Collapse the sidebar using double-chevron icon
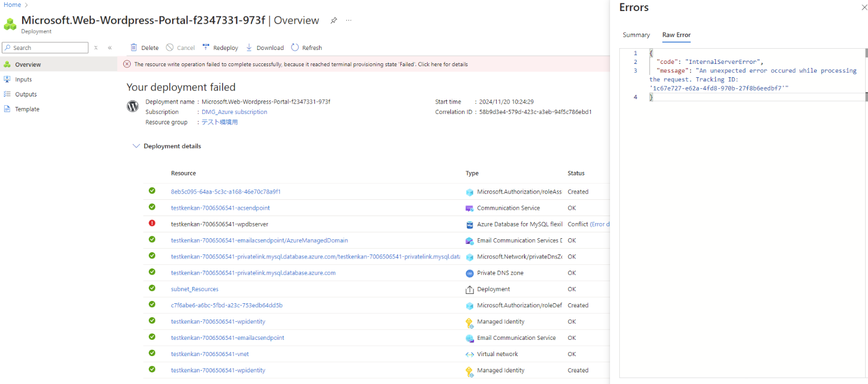The width and height of the screenshot is (868, 384). (x=110, y=48)
